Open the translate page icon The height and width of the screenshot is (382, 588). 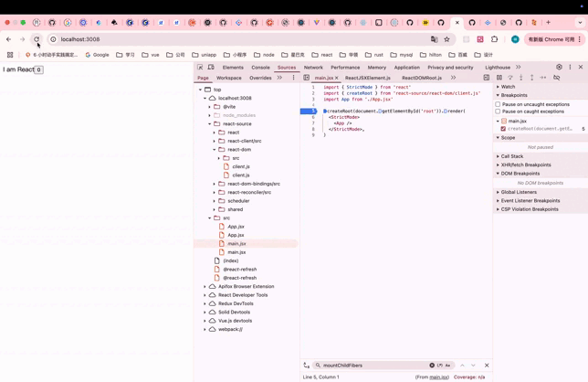coord(435,39)
